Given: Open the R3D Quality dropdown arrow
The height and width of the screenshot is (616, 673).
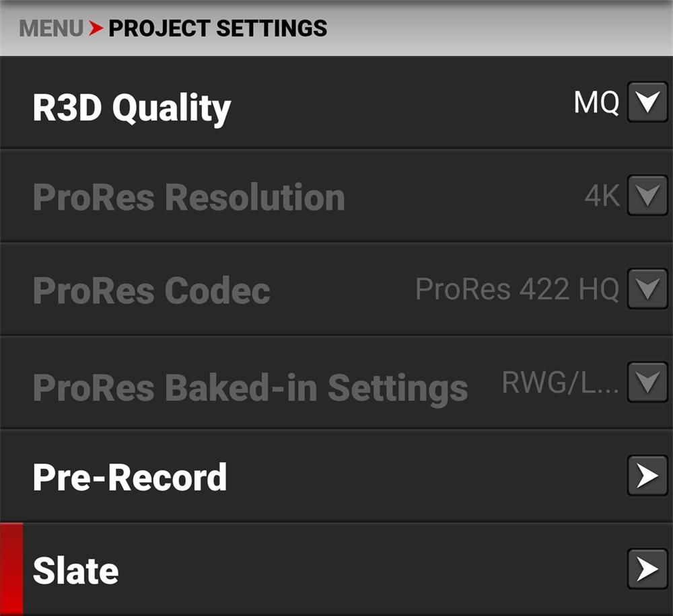Looking at the screenshot, I should point(647,103).
